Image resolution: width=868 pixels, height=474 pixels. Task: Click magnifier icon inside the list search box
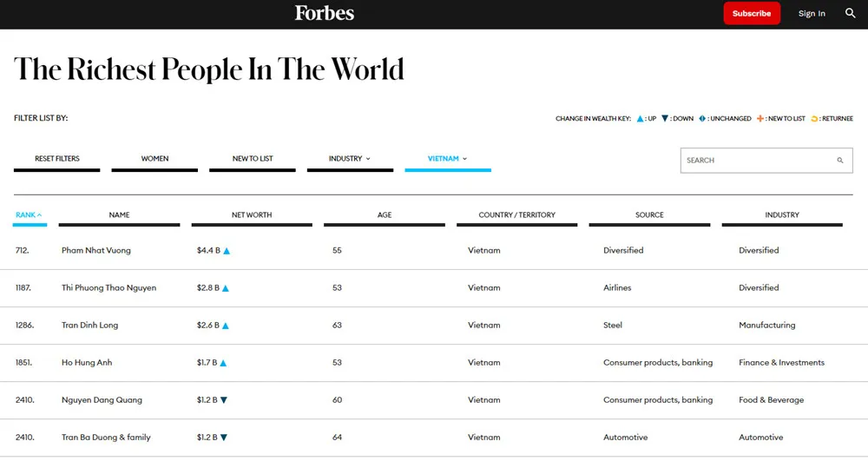click(839, 161)
